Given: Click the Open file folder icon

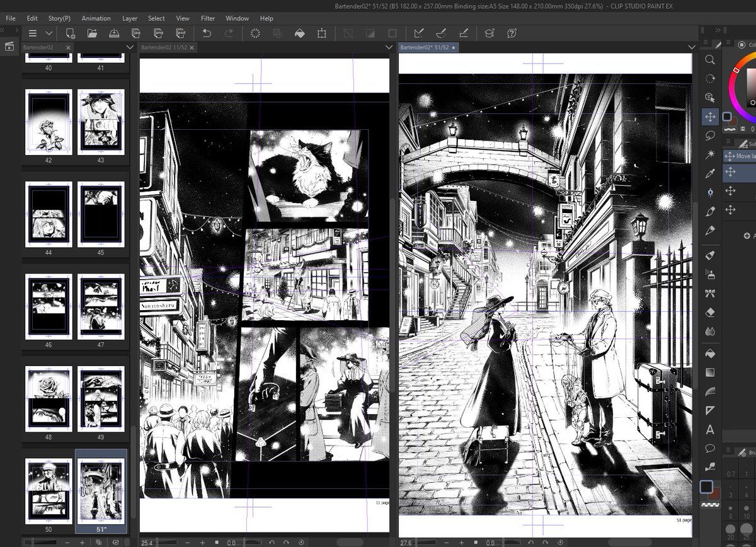Looking at the screenshot, I should pyautogui.click(x=92, y=33).
